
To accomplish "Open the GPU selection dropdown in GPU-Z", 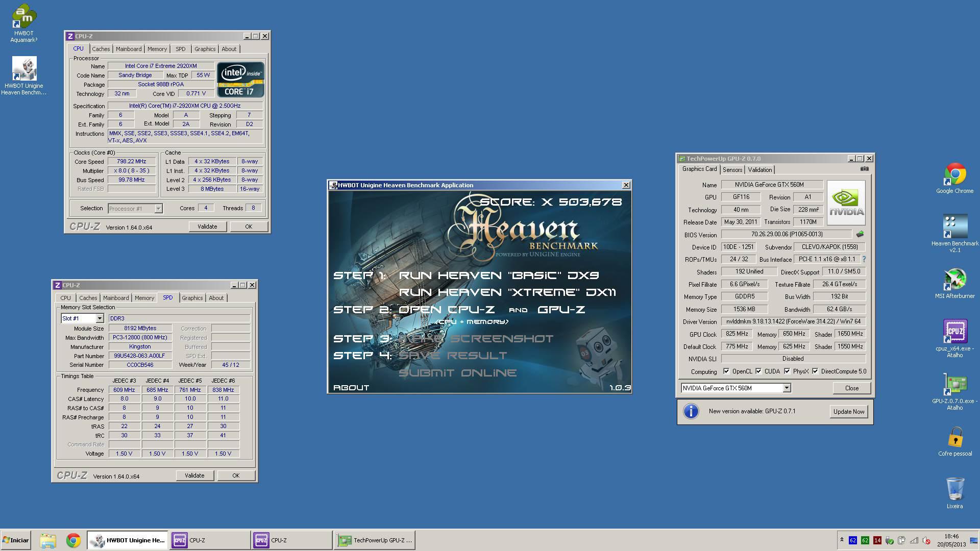I will click(787, 388).
